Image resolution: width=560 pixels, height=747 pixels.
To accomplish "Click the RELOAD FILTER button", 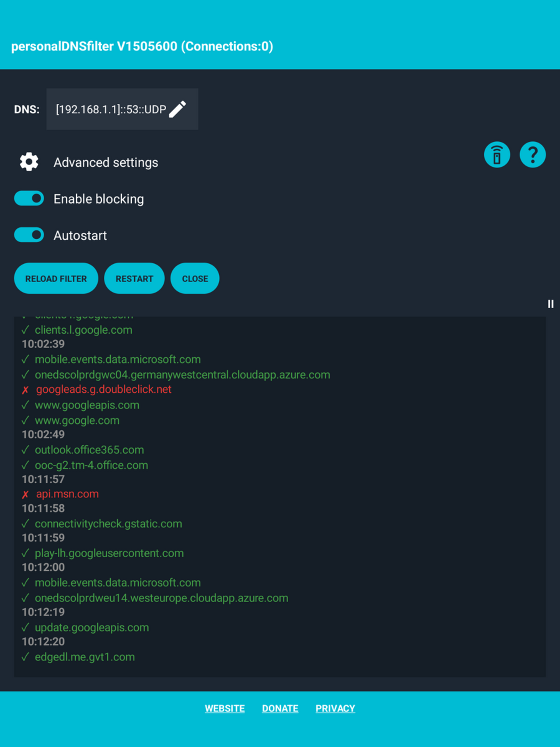I will tap(56, 278).
